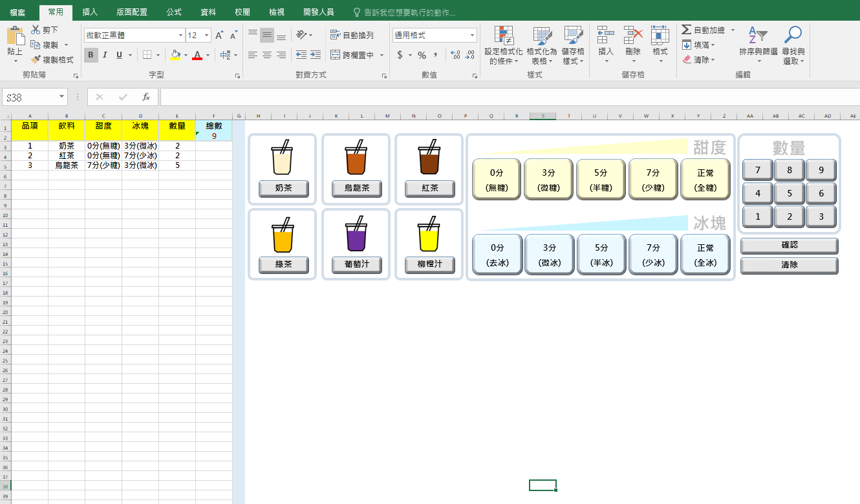Image resolution: width=860 pixels, height=504 pixels.
Task: Click the Paste (貼上) clipboard icon
Action: point(15,36)
